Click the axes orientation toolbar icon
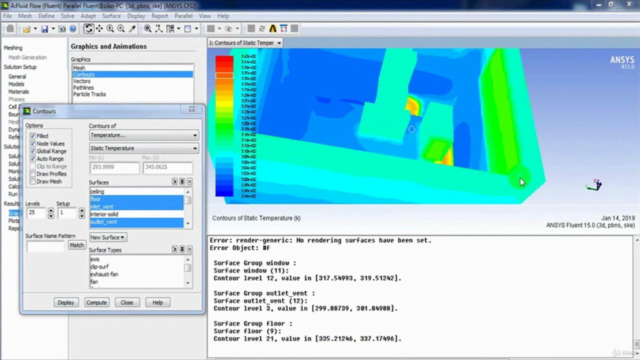The width and height of the screenshot is (640, 360). tap(158, 29)
